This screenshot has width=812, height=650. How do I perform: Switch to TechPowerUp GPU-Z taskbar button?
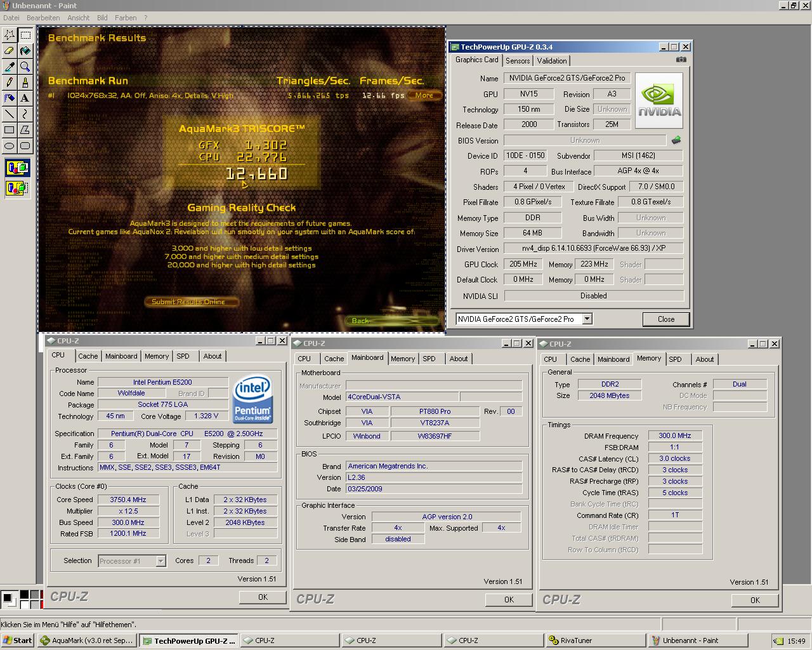[189, 640]
